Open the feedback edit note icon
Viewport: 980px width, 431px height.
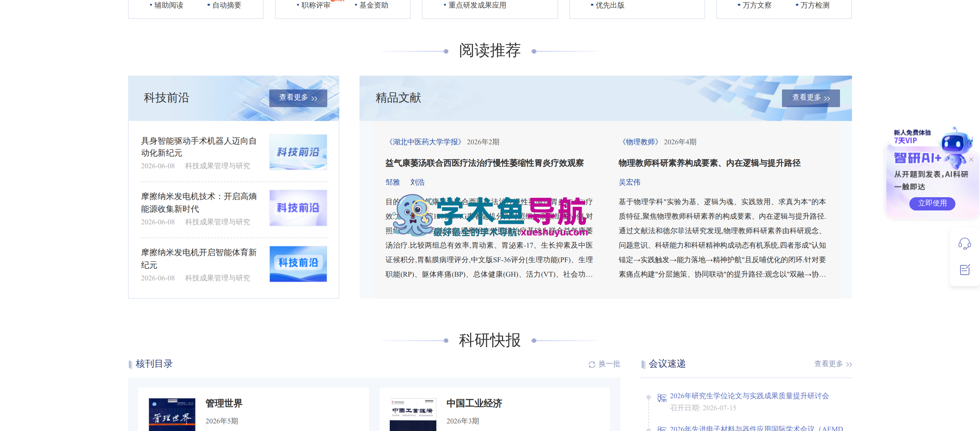click(x=965, y=270)
